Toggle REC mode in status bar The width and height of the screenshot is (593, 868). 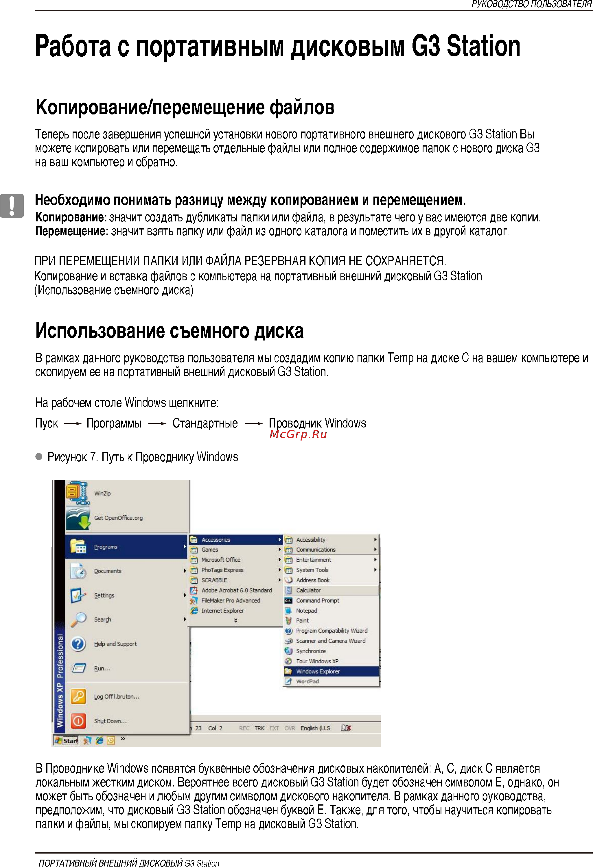(244, 728)
